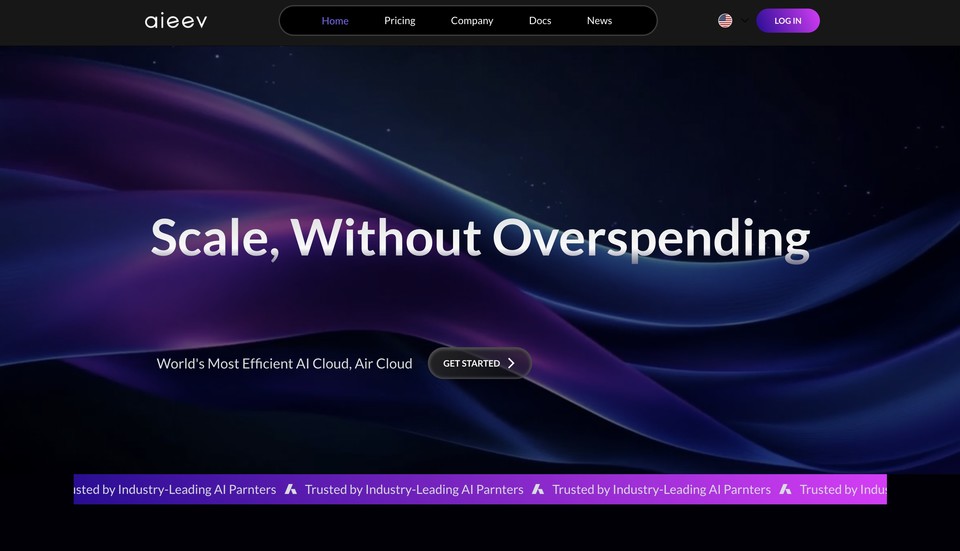960x551 pixels.
Task: Open the Home nav item
Action: point(335,21)
